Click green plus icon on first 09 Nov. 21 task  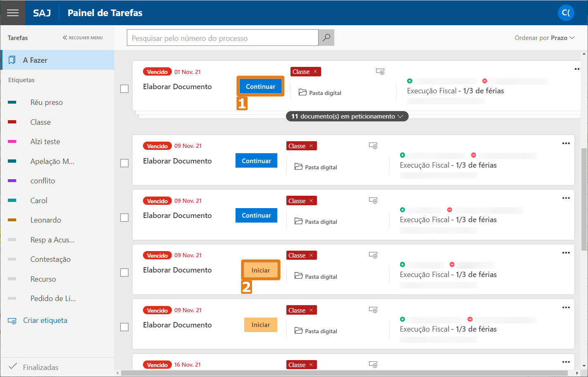402,155
